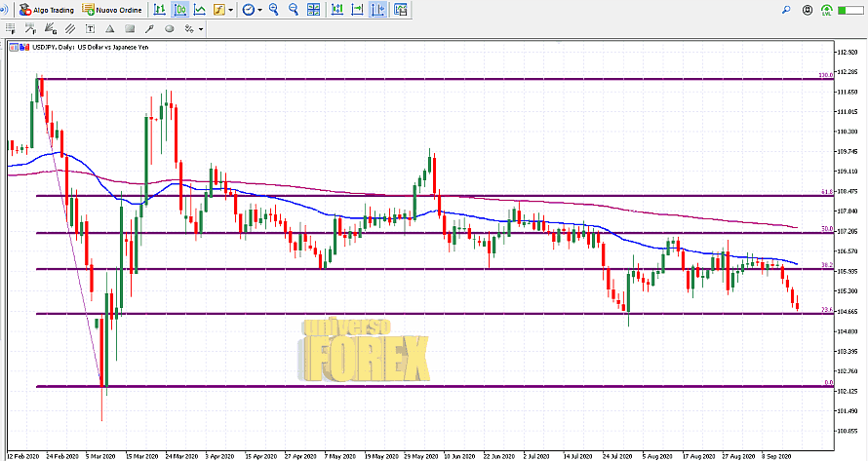
Task: Switch to candlestick chart display
Action: [x=180, y=10]
